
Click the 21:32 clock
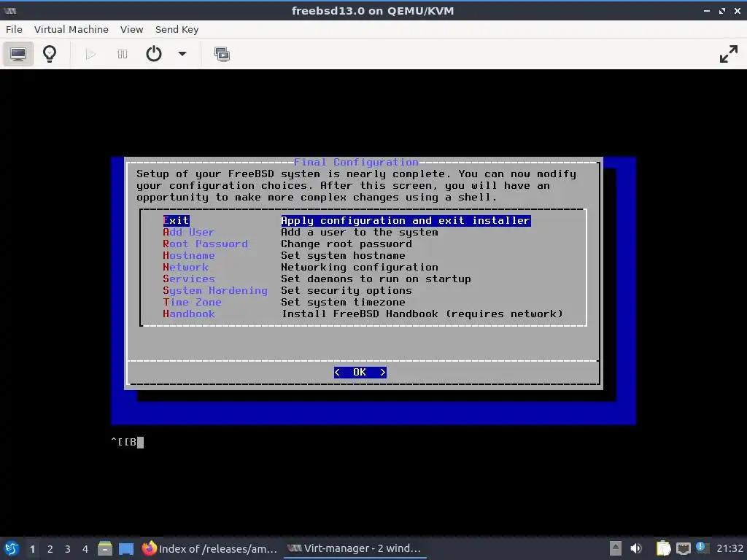(729, 548)
